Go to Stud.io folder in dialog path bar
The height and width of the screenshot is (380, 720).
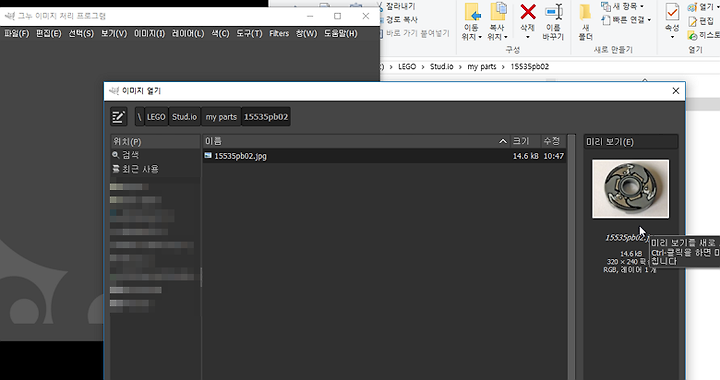(x=185, y=117)
